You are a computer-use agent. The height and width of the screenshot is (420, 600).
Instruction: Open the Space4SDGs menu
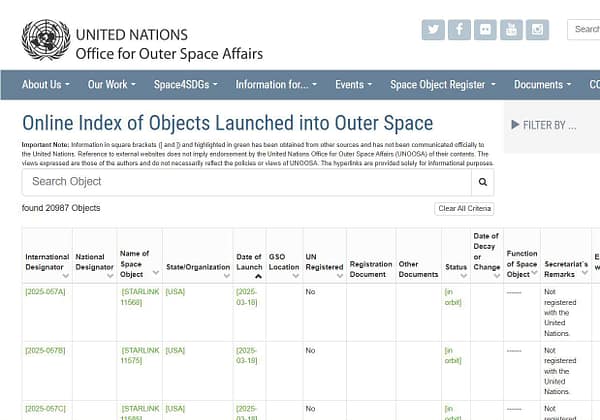pyautogui.click(x=185, y=85)
